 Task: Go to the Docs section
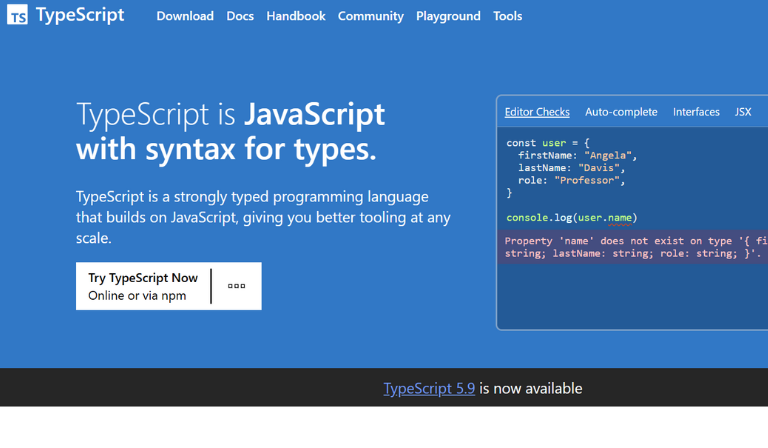(x=240, y=16)
